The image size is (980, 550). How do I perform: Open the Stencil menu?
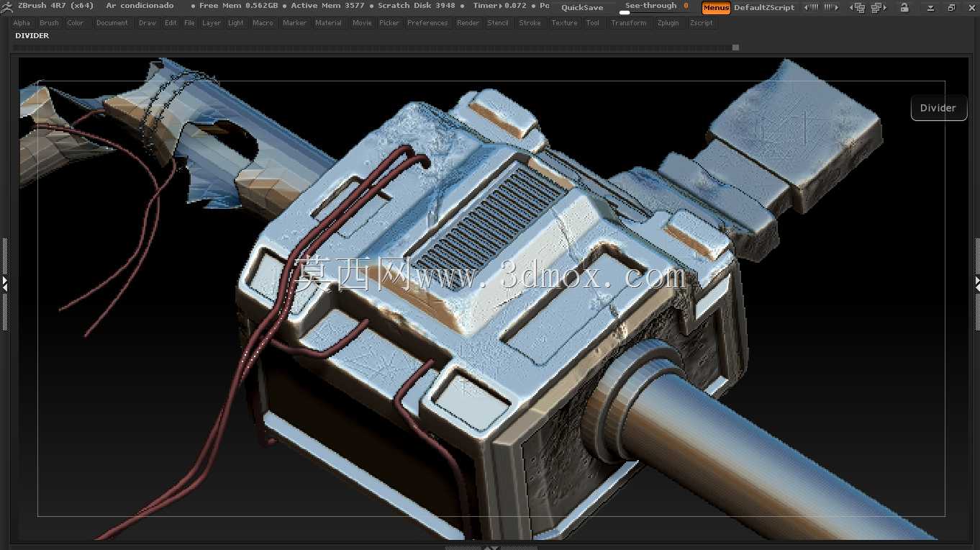coord(498,23)
